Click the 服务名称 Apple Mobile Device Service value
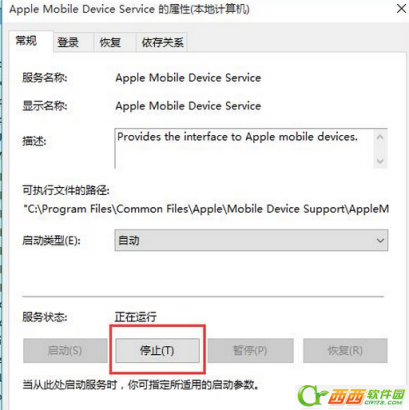Image resolution: width=409 pixels, height=410 pixels. point(188,78)
